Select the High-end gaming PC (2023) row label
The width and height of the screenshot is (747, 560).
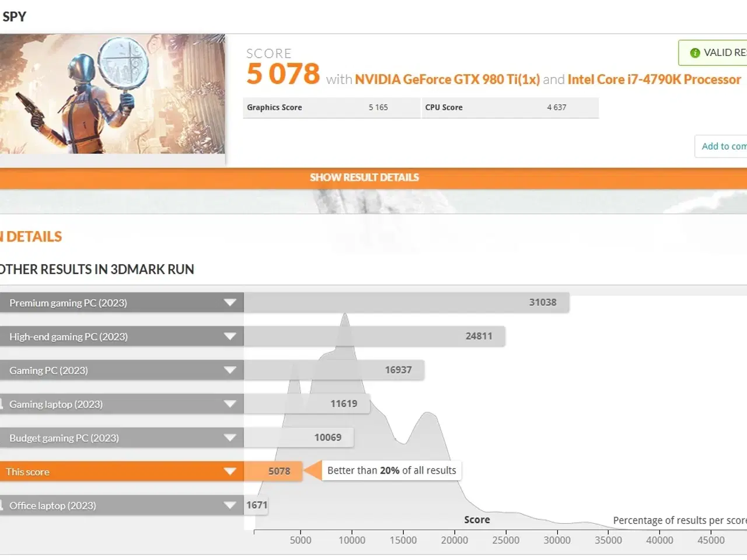68,337
